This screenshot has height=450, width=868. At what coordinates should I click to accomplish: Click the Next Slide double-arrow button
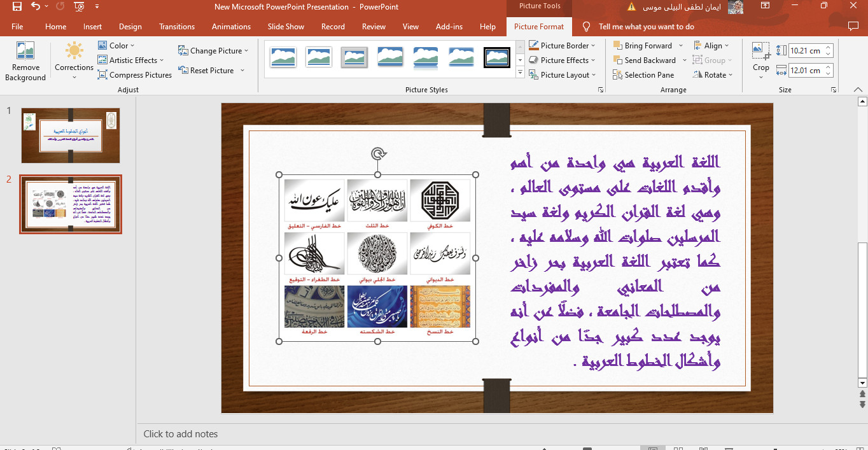click(x=862, y=404)
